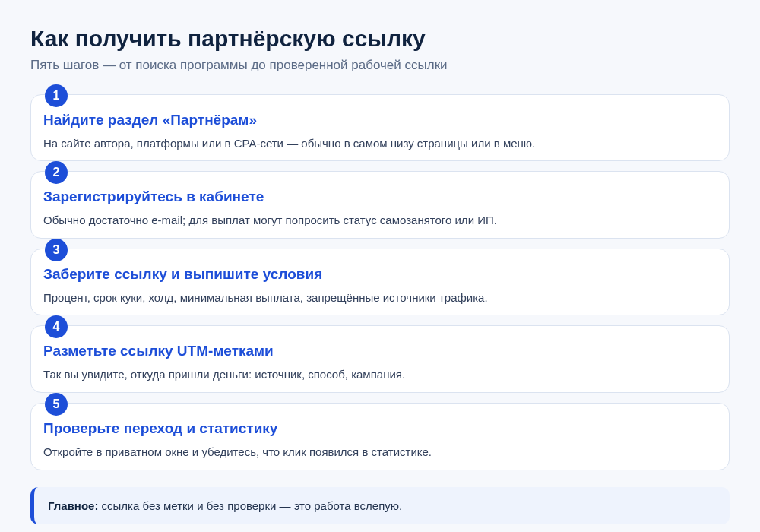Click the text «ссылка без метки и без проверки…»
This screenshot has height=532, width=760.
(252, 506)
